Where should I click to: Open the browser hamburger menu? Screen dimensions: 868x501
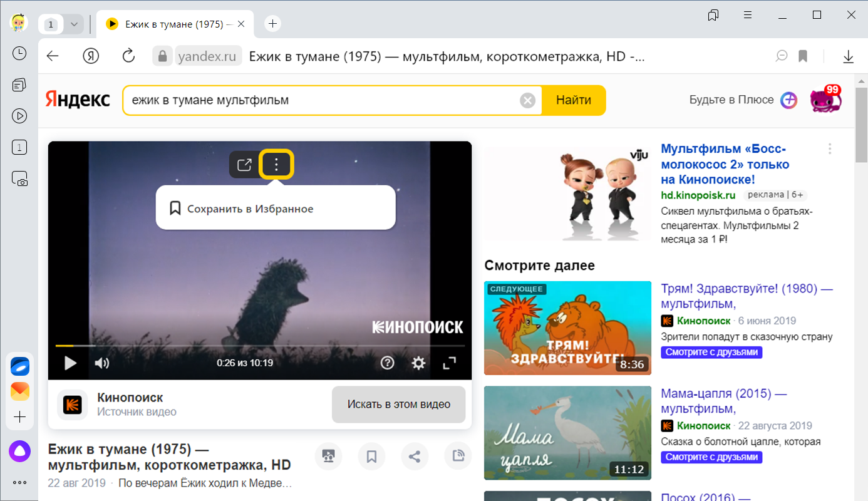(748, 15)
